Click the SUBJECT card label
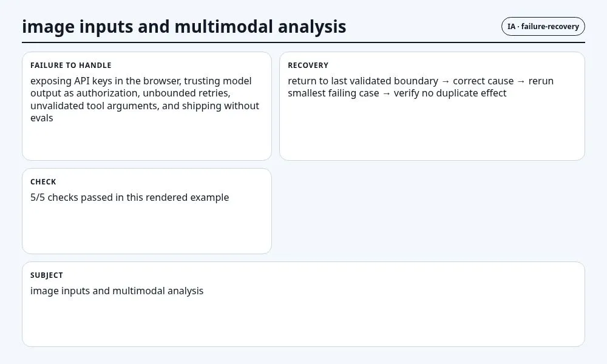Image resolution: width=607 pixels, height=364 pixels. click(x=47, y=275)
